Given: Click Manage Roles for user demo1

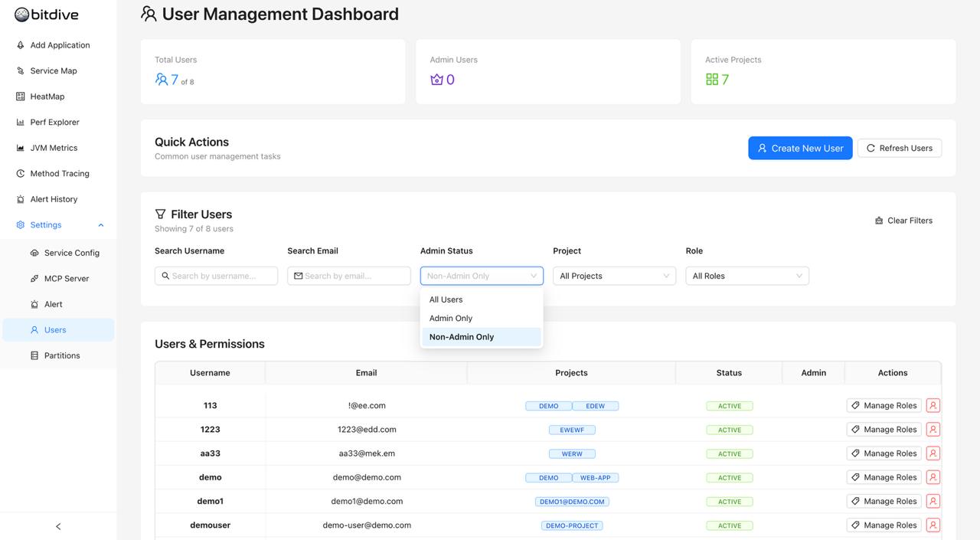Looking at the screenshot, I should tap(884, 501).
